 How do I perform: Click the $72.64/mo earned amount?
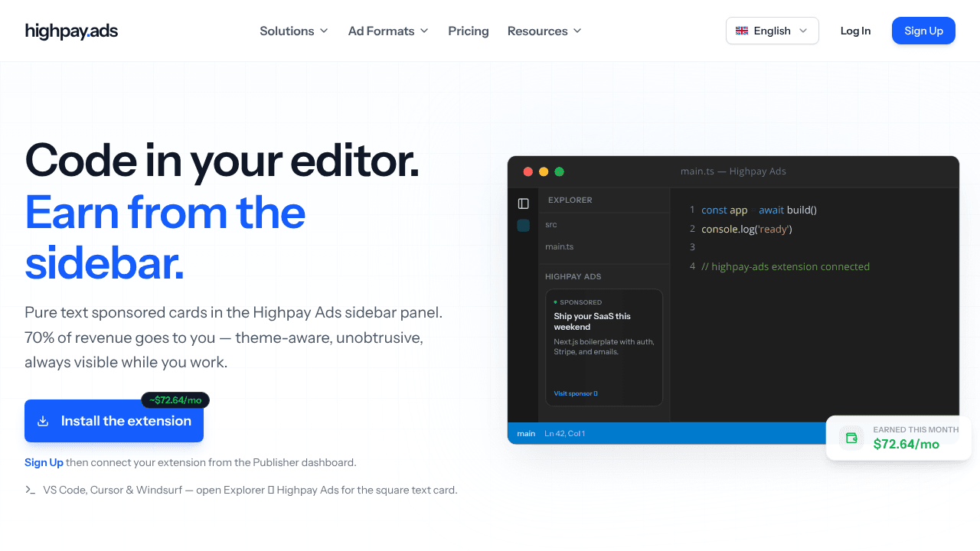pyautogui.click(x=906, y=444)
